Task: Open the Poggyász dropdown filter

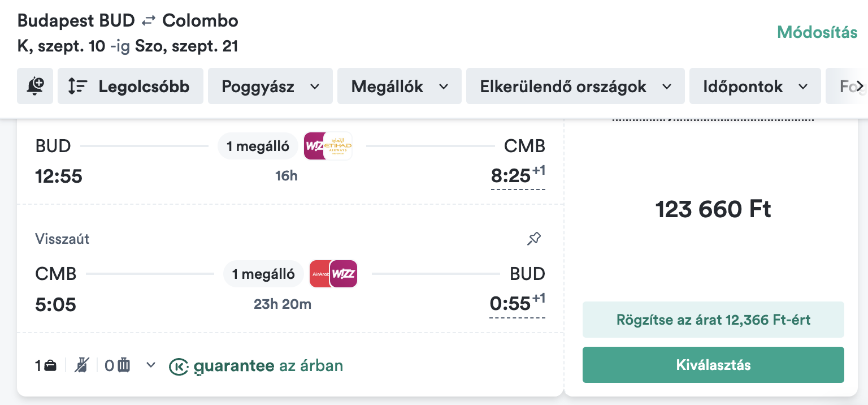Action: coord(270,87)
